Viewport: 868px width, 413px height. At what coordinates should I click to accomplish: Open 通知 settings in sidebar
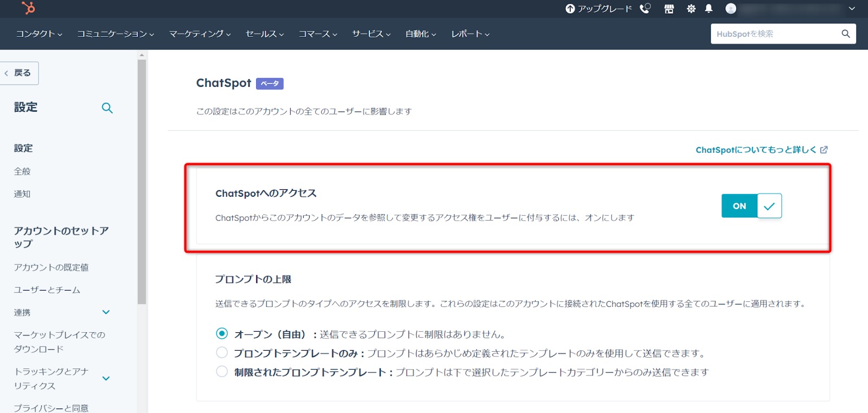(x=22, y=193)
